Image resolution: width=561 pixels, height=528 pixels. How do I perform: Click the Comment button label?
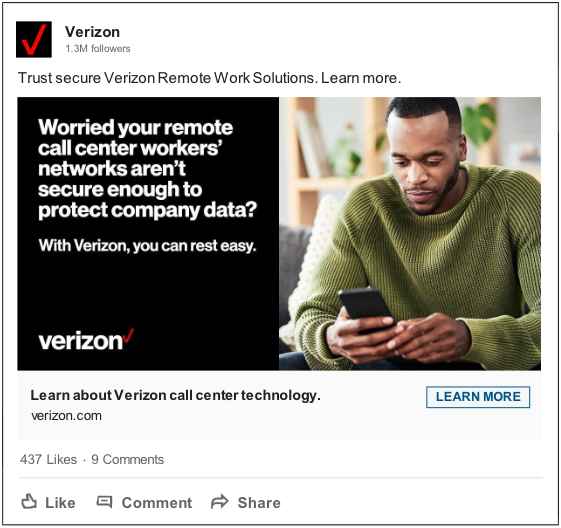(x=157, y=503)
